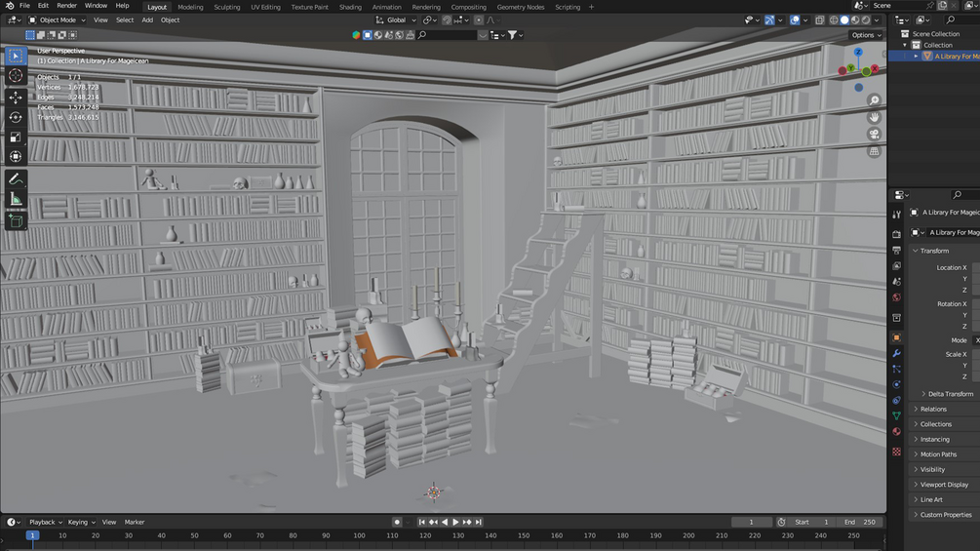980x551 pixels.
Task: Open the Scene properties tab
Action: point(896,282)
